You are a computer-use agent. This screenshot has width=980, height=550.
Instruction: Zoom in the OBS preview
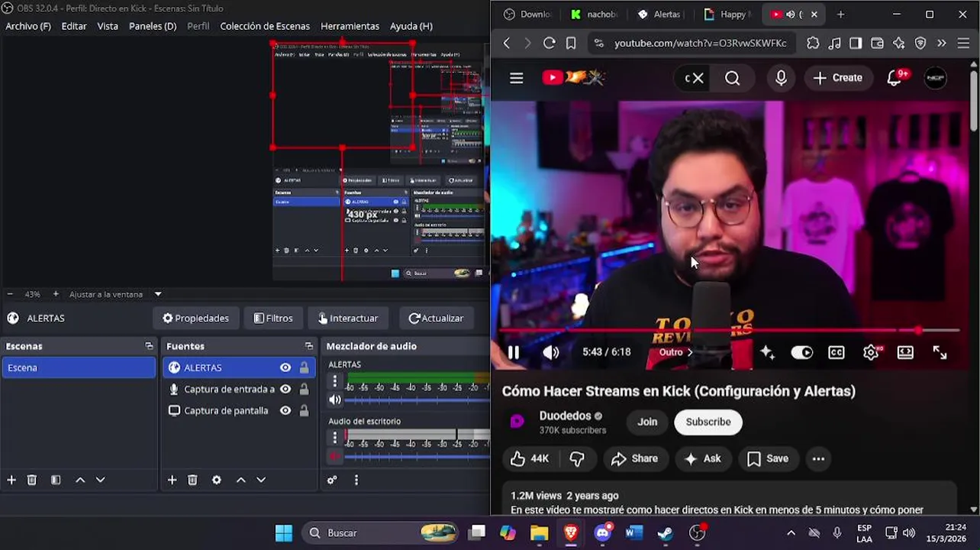point(56,294)
